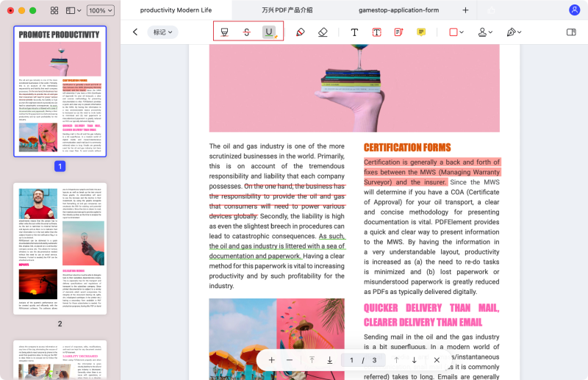This screenshot has height=380, width=588.
Task: Choose the plain Text comment tool
Action: tap(354, 32)
